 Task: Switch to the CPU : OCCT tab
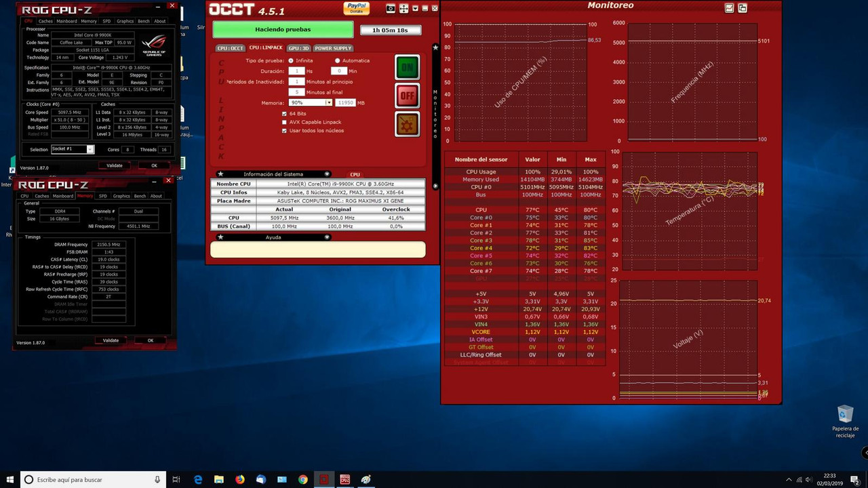pyautogui.click(x=231, y=48)
